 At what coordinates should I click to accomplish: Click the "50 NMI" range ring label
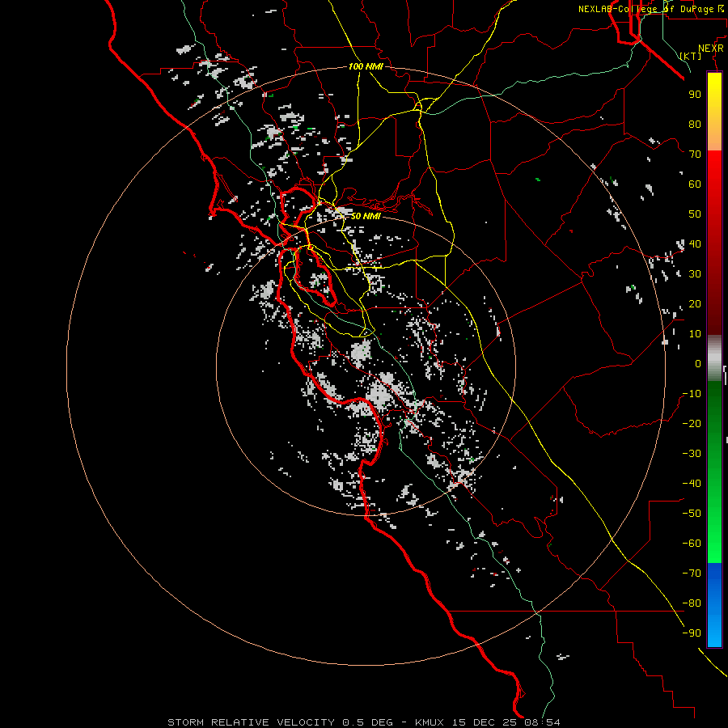(366, 216)
